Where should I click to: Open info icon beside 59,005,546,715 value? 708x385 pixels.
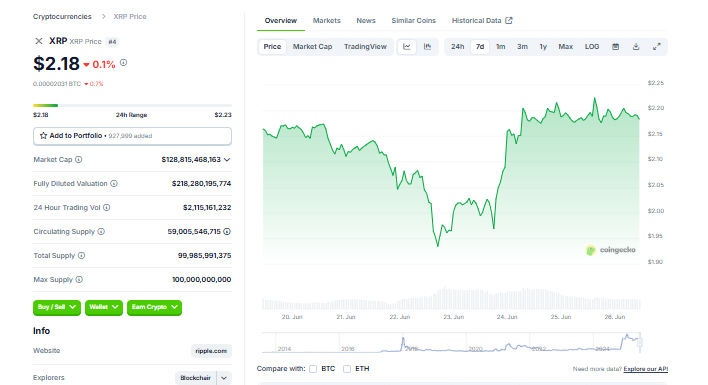(227, 231)
